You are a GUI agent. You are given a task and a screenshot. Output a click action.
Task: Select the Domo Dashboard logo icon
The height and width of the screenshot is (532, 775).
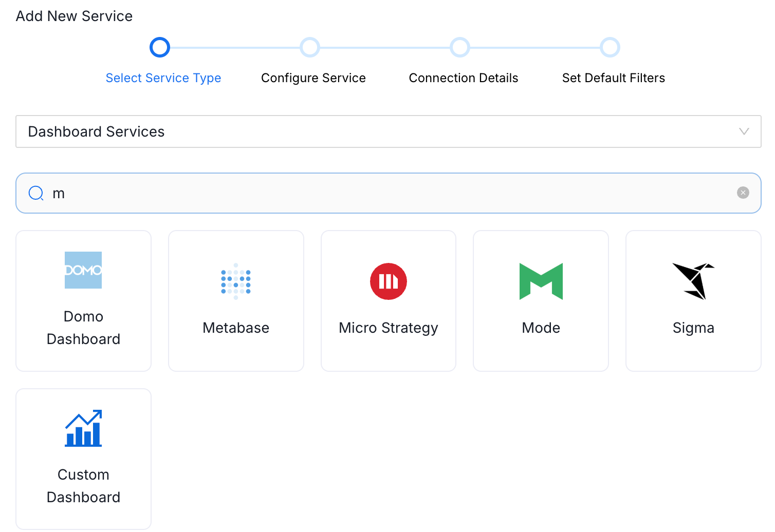point(83,270)
